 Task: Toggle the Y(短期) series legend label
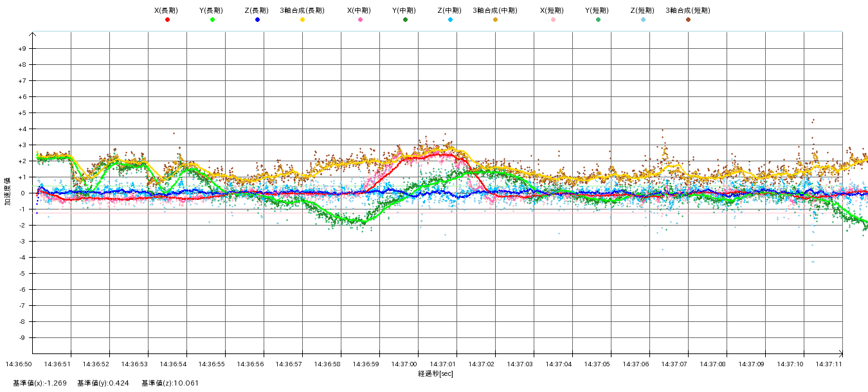pos(597,10)
